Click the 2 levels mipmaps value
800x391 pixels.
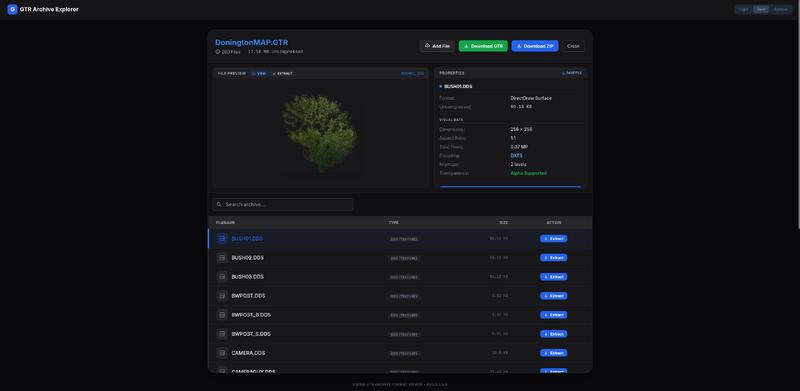518,164
